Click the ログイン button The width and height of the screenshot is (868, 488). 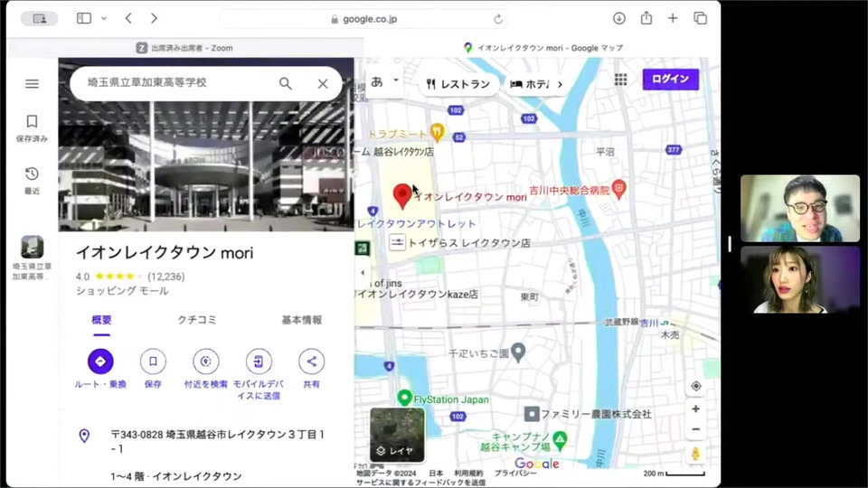[x=670, y=80]
